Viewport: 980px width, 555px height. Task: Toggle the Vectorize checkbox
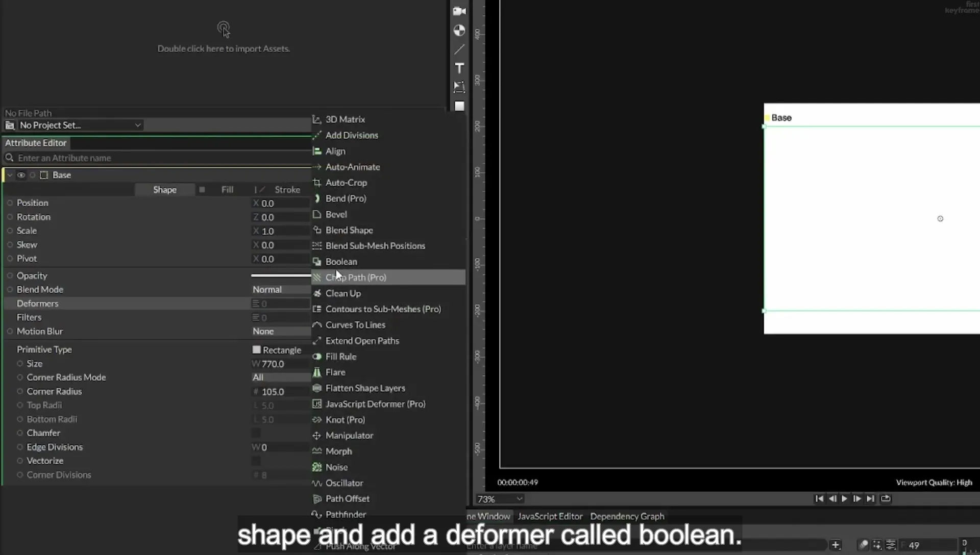pyautogui.click(x=256, y=461)
